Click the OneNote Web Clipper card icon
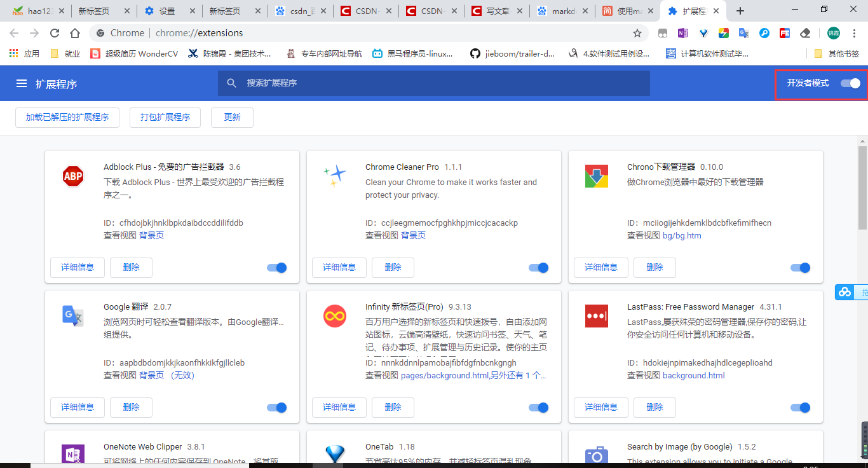Screen dimensions: 868x468 [73, 455]
